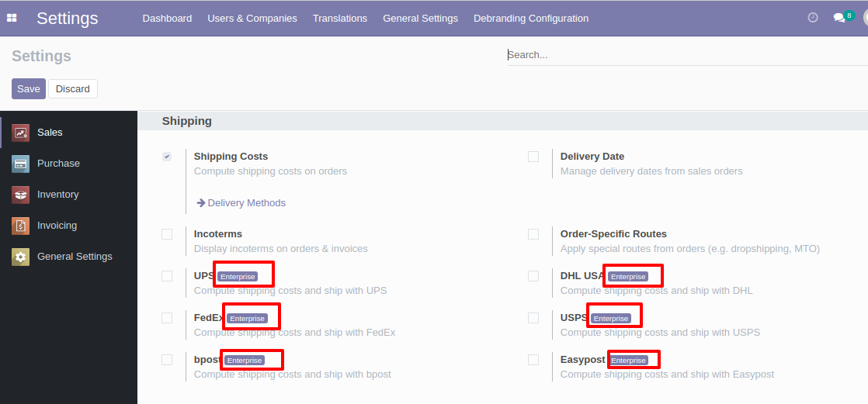Check the FedEx shipping checkbox
The height and width of the screenshot is (404, 868).
click(167, 319)
